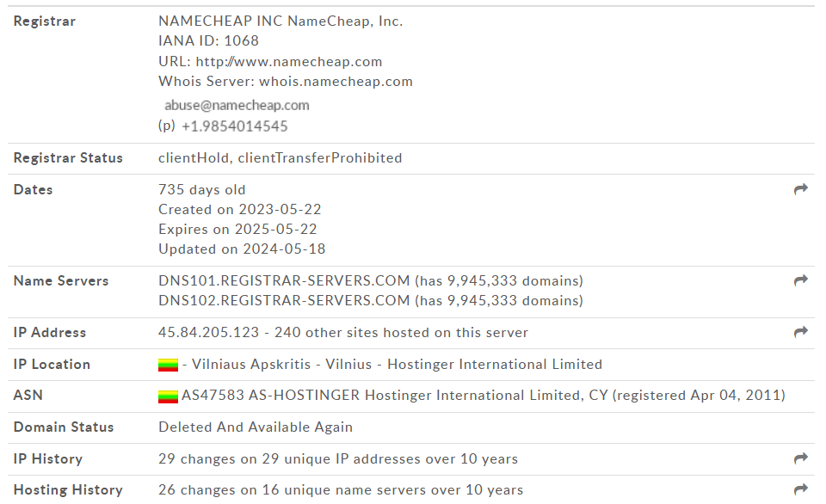Viewport: 826px width, 504px height.
Task: Open the http://www.namecheap.com registrar URL
Action: (x=289, y=62)
